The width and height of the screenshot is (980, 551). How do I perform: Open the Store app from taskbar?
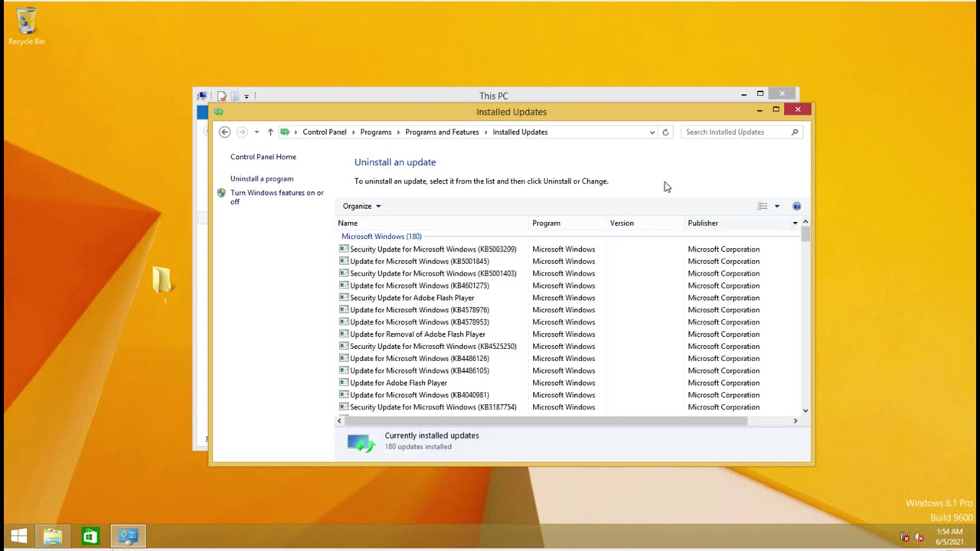(x=90, y=536)
